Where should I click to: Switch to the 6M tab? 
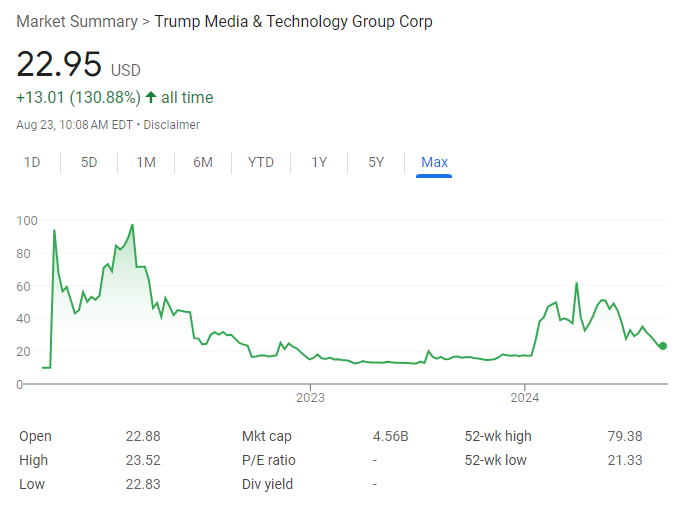pyautogui.click(x=203, y=162)
